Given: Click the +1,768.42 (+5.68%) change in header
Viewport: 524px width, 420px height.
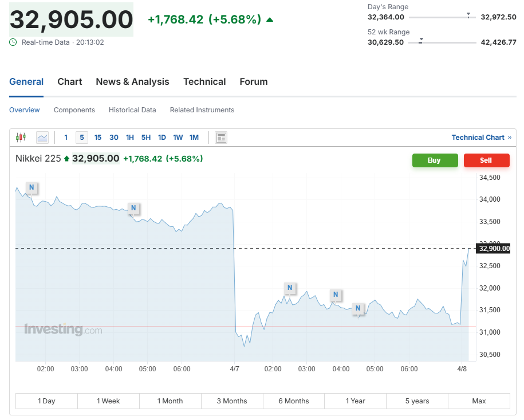Looking at the screenshot, I should (204, 19).
